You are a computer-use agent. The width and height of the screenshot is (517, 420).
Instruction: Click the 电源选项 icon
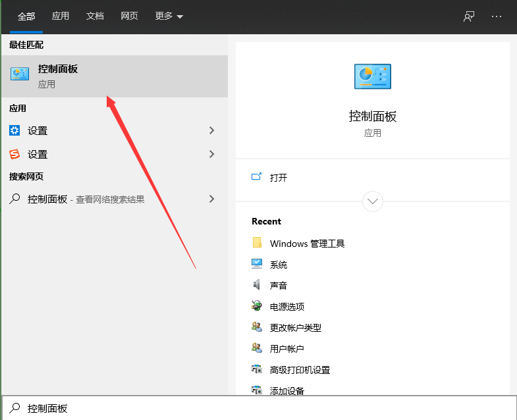tap(256, 306)
